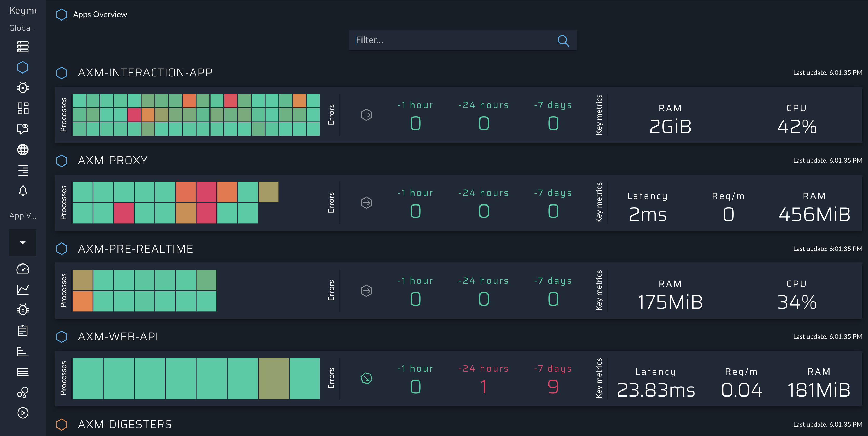The height and width of the screenshot is (436, 868).
Task: Expand the App V... dropdown arrow
Action: click(x=23, y=243)
